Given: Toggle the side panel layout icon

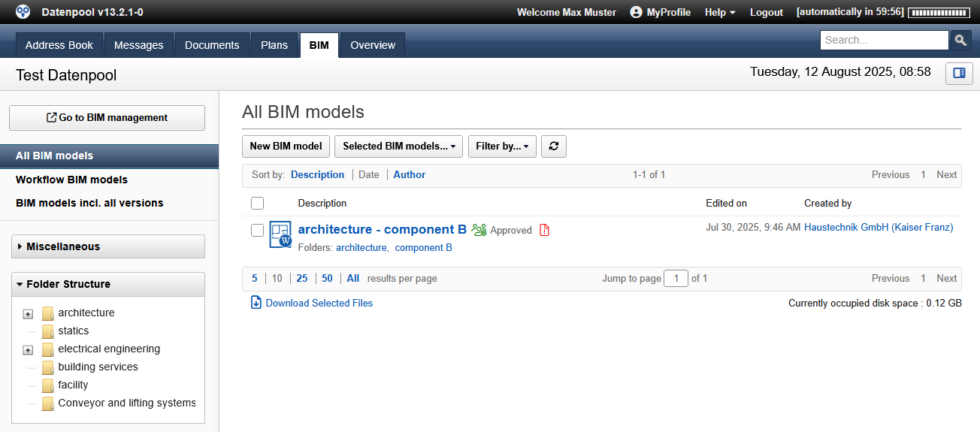Looking at the screenshot, I should click(x=959, y=73).
